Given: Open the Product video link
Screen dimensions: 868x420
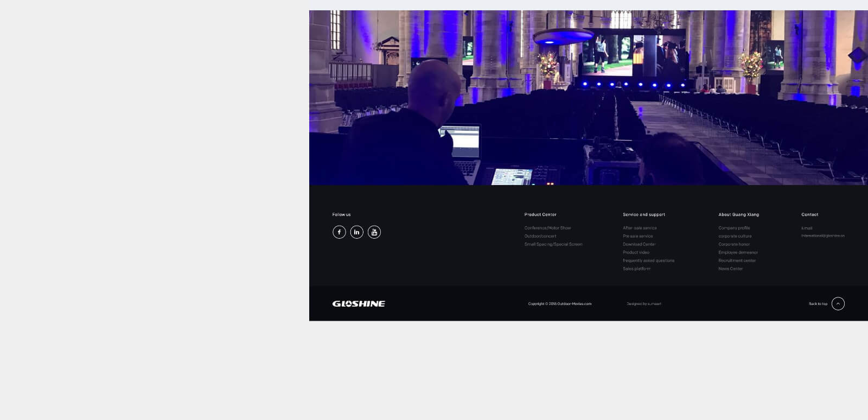Looking at the screenshot, I should 636,252.
